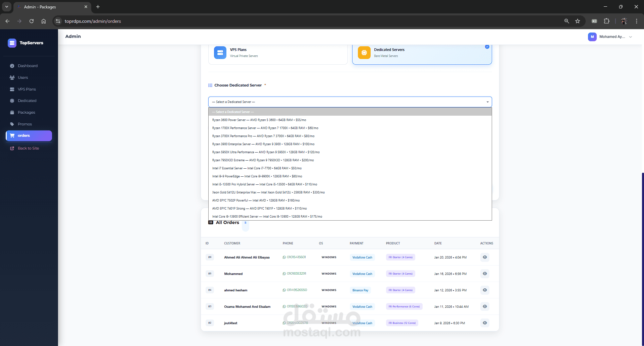Choose Ryzen 7950X3D Extreme option

click(x=350, y=160)
